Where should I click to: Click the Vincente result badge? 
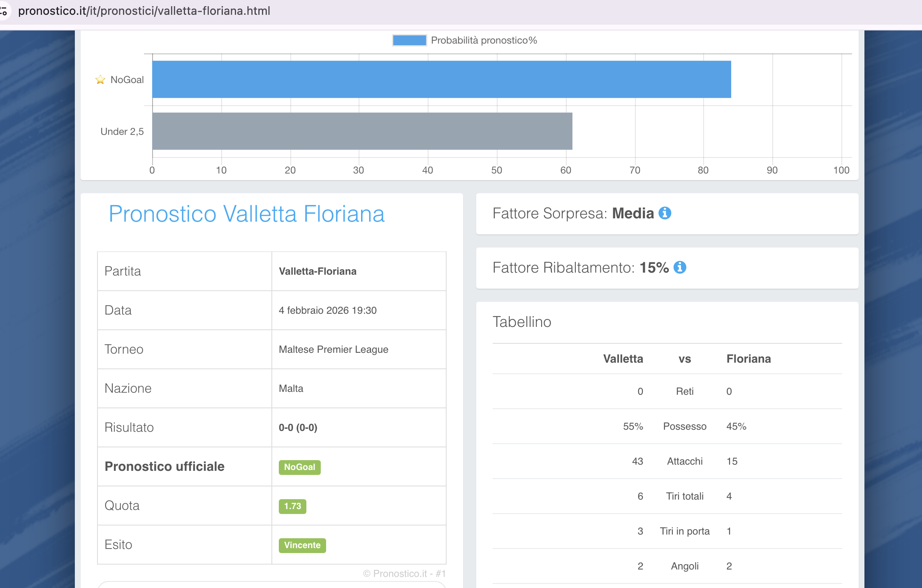point(302,545)
